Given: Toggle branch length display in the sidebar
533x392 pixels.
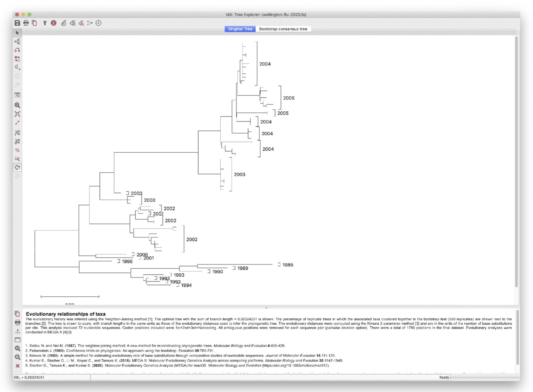Looking at the screenshot, I should tap(17, 159).
